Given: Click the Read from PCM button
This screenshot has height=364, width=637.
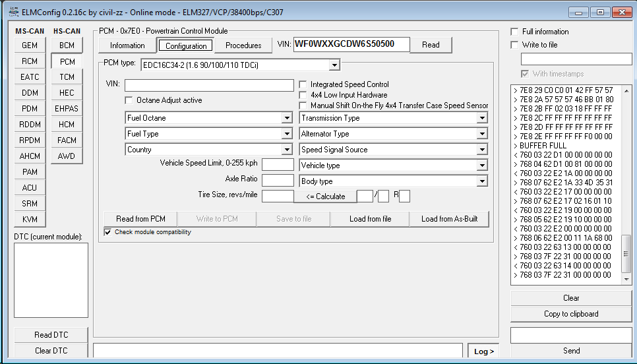Looking at the screenshot, I should click(140, 219).
